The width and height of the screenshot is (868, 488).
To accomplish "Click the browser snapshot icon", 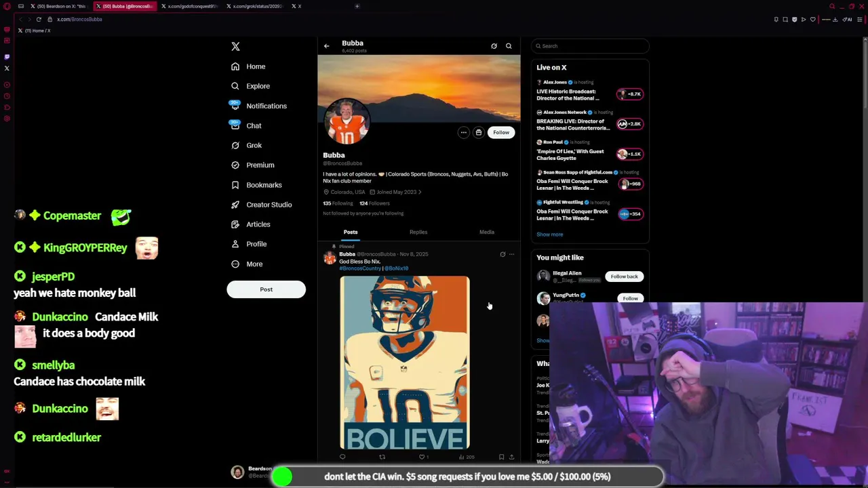I will 785,19.
